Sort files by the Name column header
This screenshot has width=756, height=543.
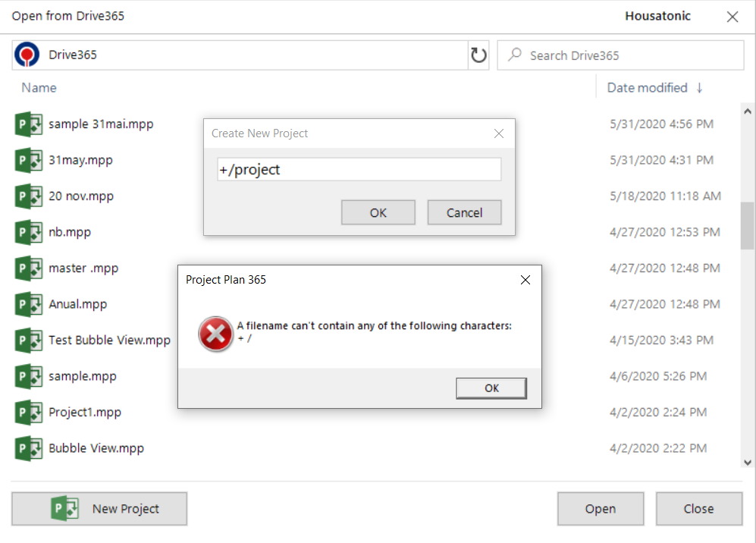[39, 88]
